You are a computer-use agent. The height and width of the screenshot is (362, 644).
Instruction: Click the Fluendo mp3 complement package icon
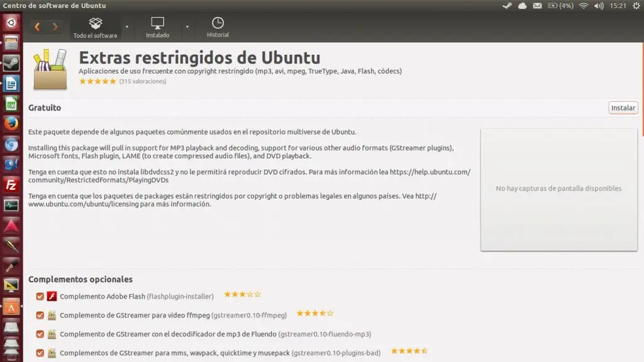click(x=52, y=334)
